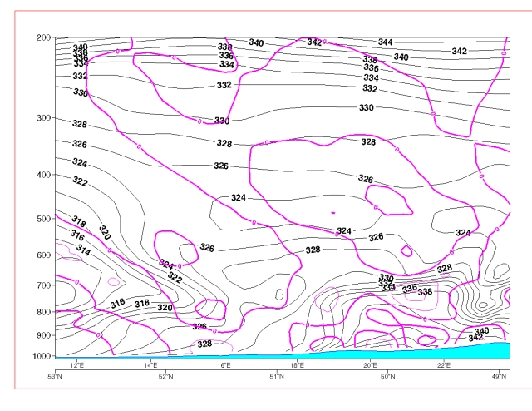Click the 200 pressure axis label
The image size is (532, 411).
coord(43,38)
